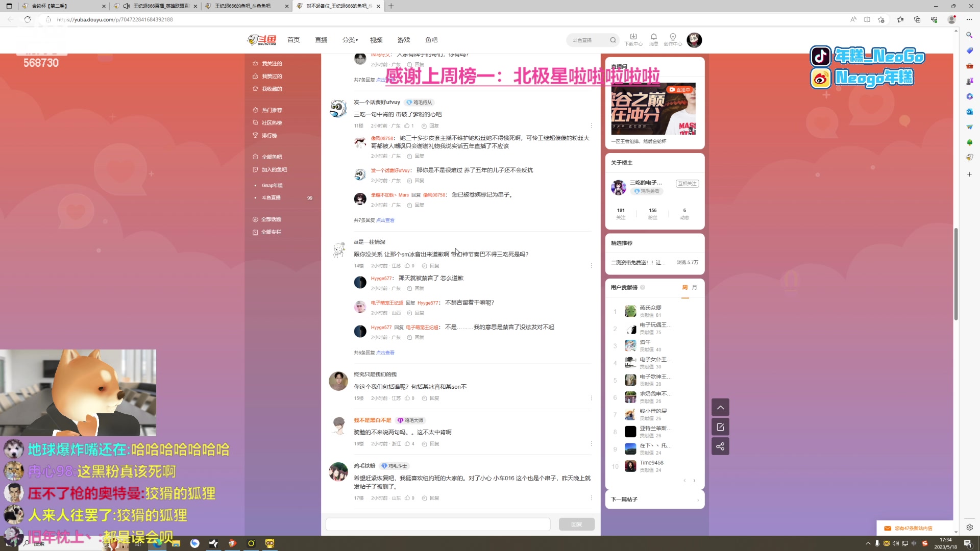The image size is (980, 551).
Task: Click the 回复 submit button at bottom
Action: click(576, 524)
